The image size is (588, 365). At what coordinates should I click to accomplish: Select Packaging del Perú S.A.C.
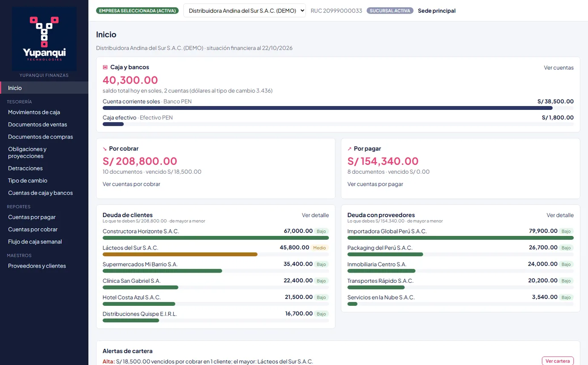(461, 250)
